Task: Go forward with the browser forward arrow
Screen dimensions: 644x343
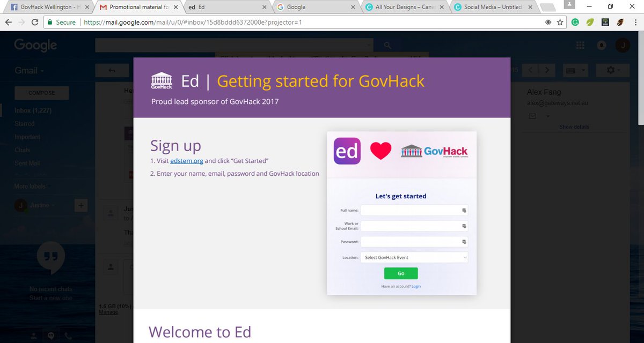Action: click(21, 23)
